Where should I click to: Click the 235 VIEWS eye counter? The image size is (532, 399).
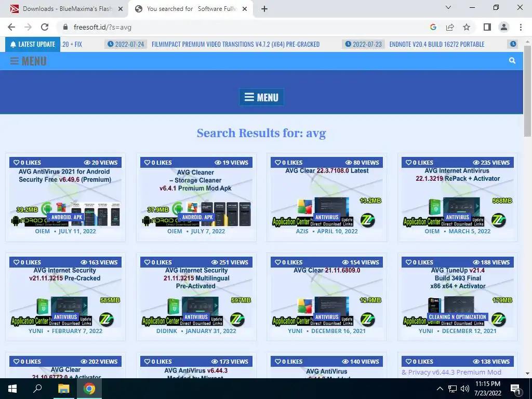(491, 163)
